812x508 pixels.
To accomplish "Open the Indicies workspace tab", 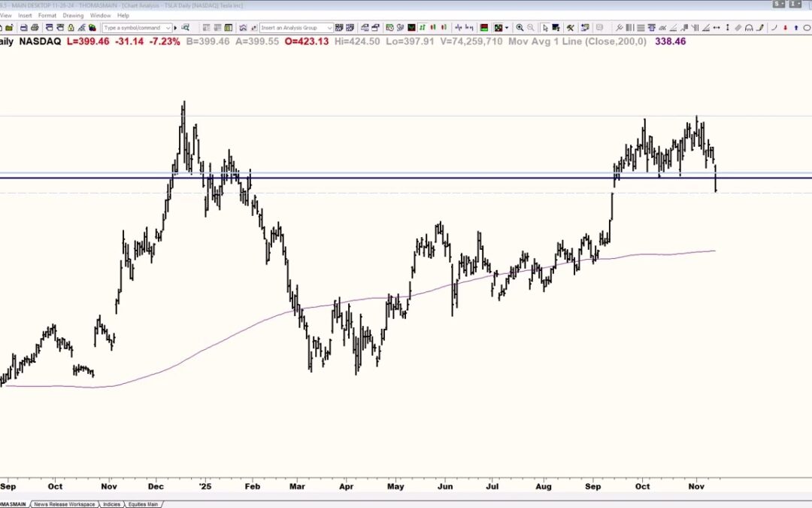I will pyautogui.click(x=113, y=503).
